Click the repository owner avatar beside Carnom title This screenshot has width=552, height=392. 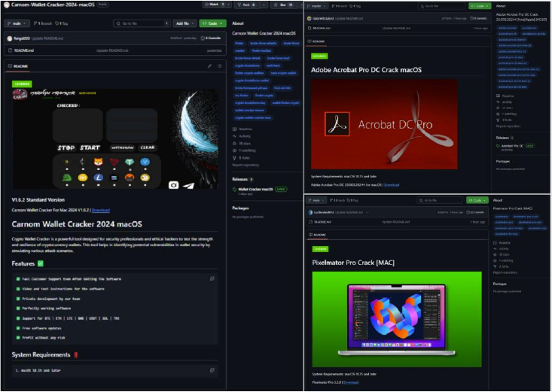pyautogui.click(x=6, y=5)
